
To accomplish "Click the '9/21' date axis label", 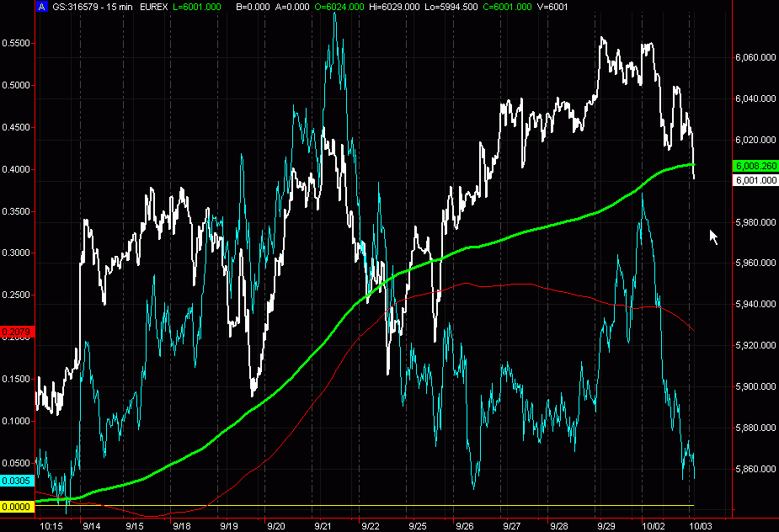I will (323, 526).
